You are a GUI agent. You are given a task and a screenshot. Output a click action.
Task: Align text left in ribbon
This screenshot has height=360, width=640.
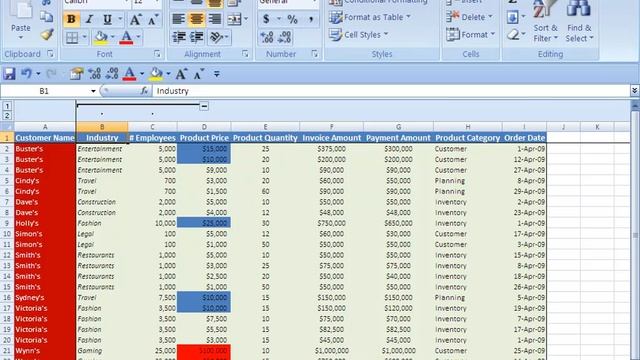tap(178, 19)
